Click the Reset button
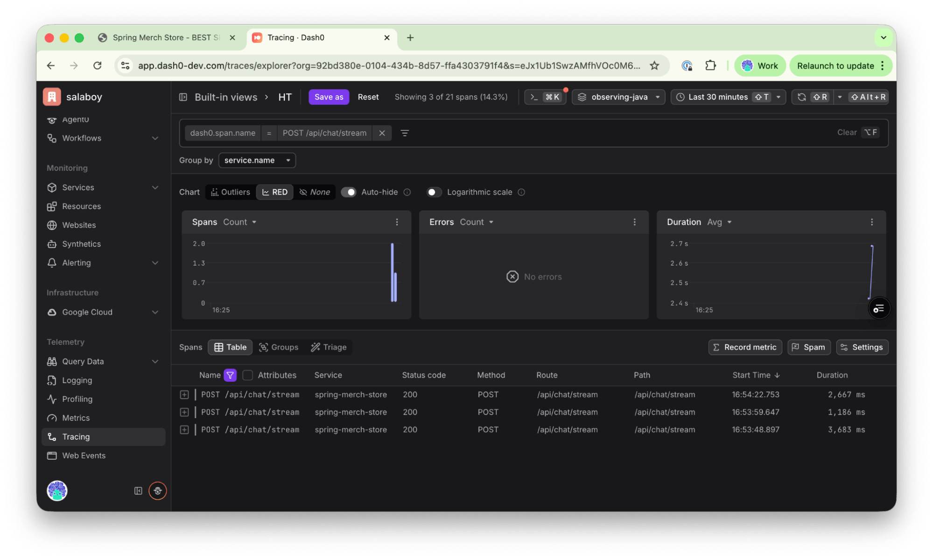 368,97
